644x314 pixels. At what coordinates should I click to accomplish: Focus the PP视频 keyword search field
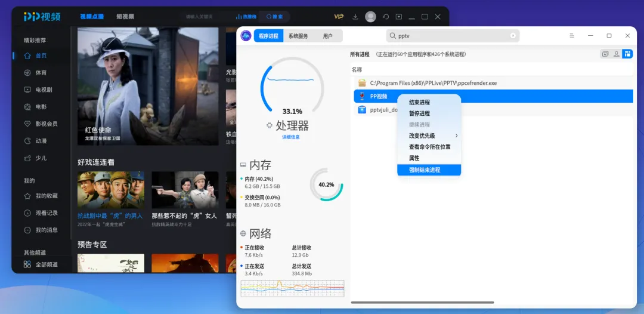pyautogui.click(x=205, y=17)
